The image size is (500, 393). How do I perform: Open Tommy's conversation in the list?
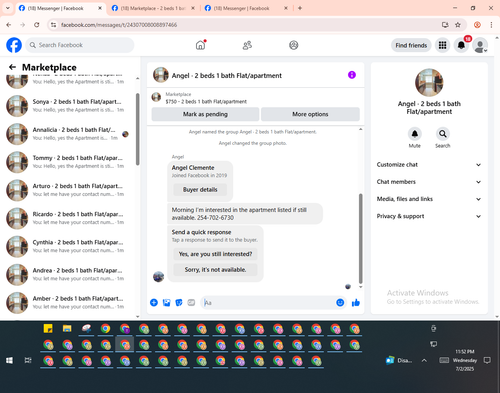[x=68, y=162]
